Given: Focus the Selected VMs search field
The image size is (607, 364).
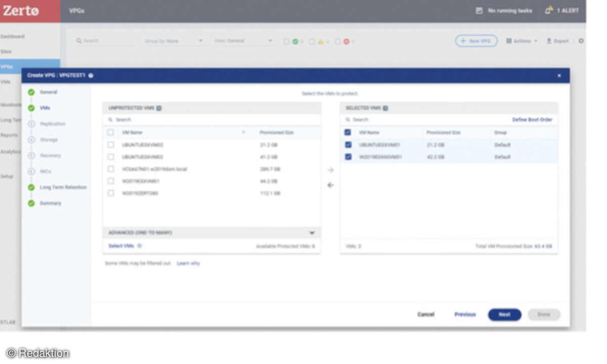Looking at the screenshot, I should point(425,120).
